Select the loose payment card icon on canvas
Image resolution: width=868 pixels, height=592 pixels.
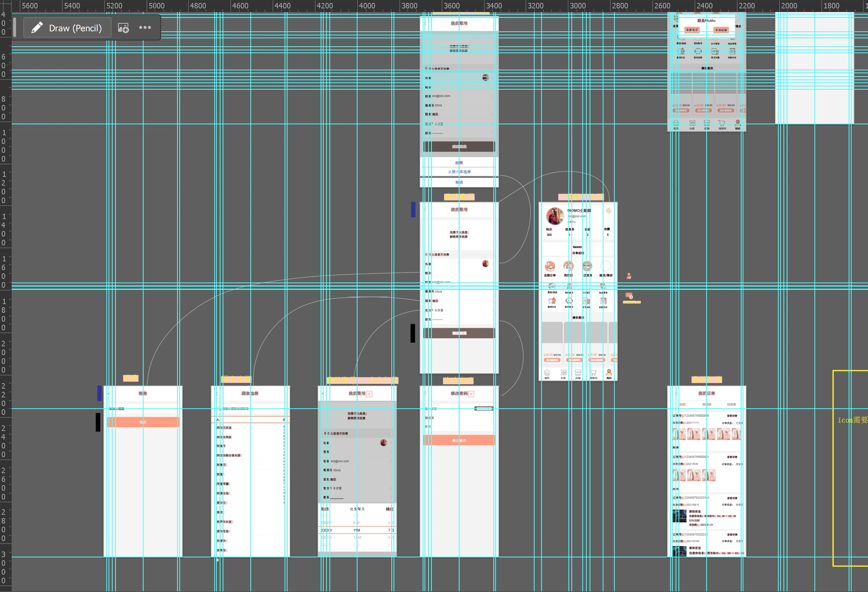pos(629,296)
